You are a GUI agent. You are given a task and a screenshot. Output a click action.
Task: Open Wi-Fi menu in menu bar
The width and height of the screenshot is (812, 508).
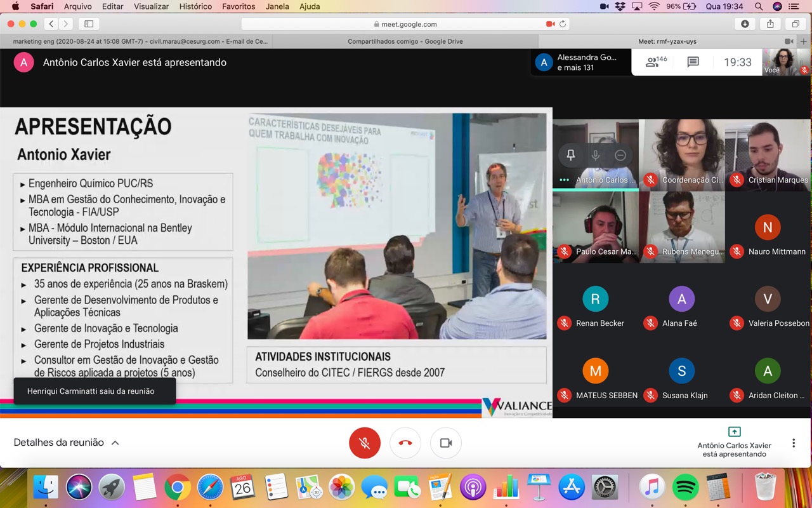[654, 6]
